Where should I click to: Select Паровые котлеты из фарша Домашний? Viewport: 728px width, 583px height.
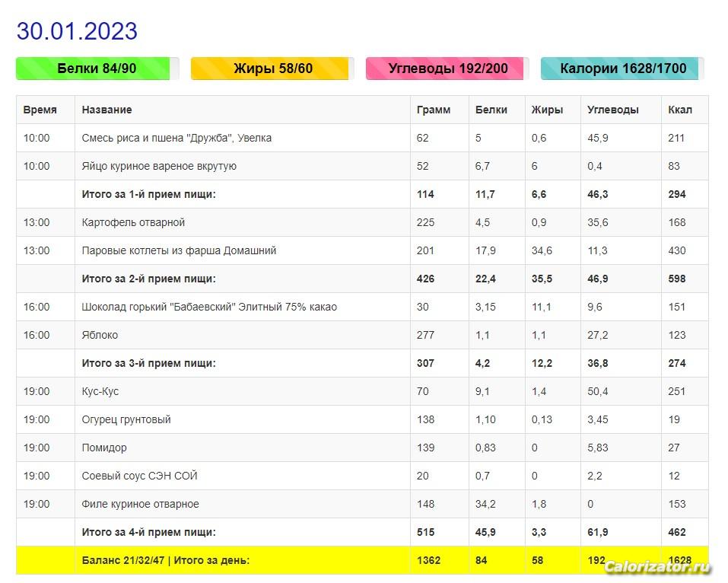[179, 250]
